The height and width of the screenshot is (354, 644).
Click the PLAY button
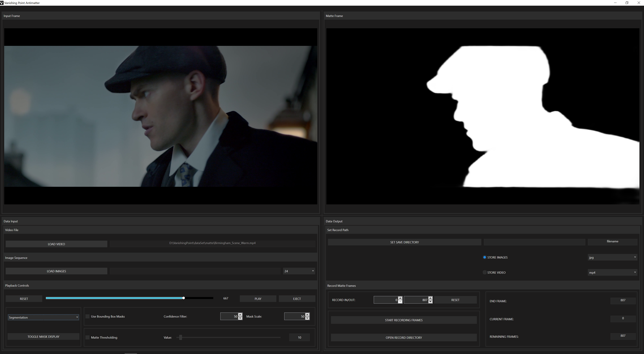point(258,299)
